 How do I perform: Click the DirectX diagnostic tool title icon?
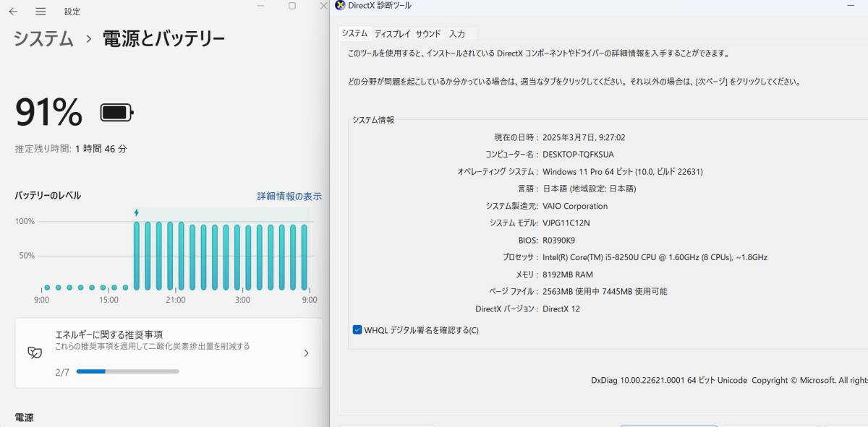point(341,5)
